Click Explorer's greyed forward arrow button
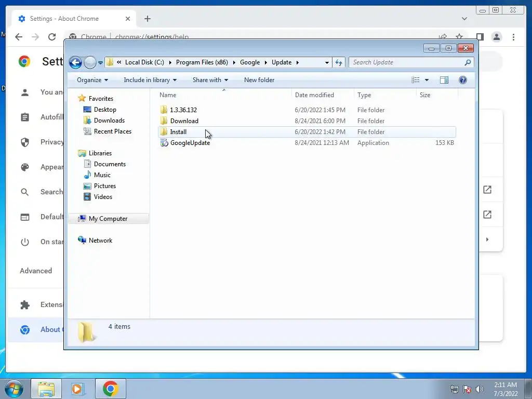The image size is (532, 399). pos(90,62)
